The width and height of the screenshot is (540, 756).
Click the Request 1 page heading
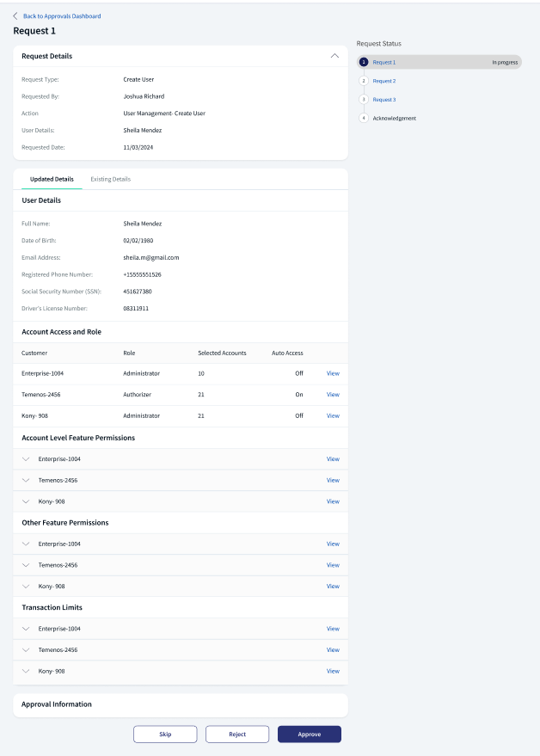coord(34,31)
